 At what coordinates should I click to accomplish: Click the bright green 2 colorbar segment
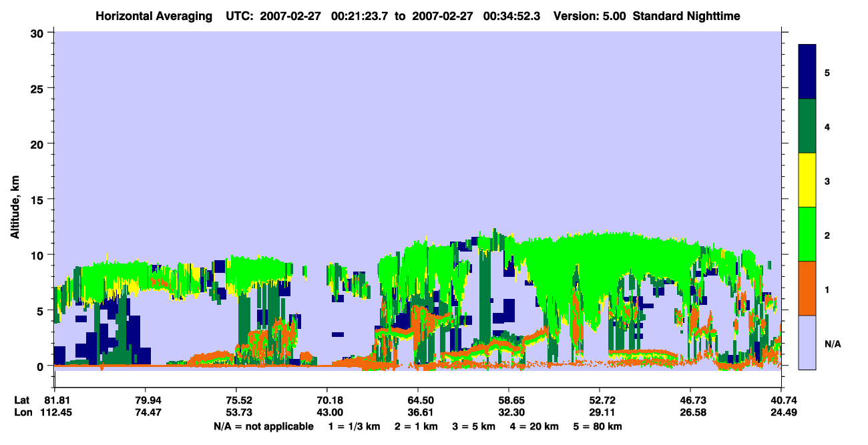pyautogui.click(x=807, y=234)
